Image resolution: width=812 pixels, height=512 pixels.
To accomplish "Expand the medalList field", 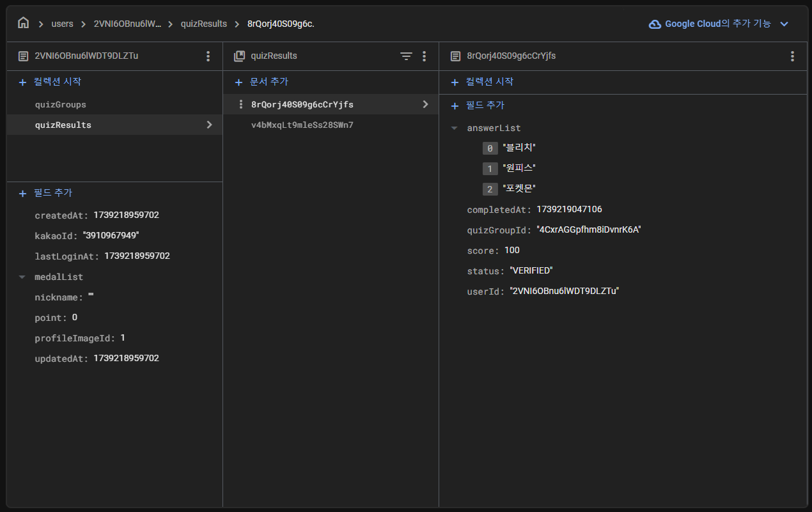I will coord(22,277).
